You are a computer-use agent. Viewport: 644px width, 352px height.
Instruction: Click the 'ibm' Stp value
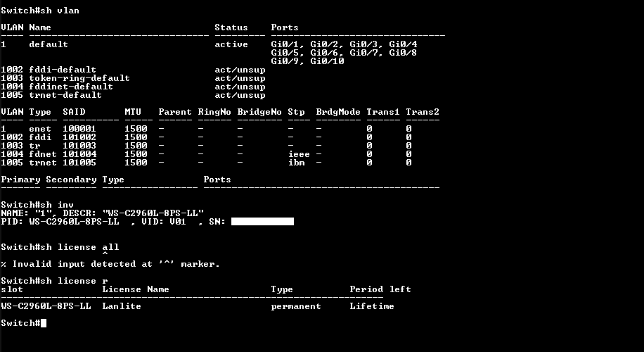(296, 163)
